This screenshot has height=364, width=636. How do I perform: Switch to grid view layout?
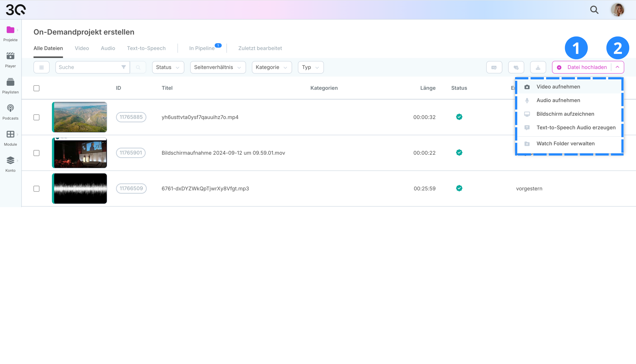(41, 67)
